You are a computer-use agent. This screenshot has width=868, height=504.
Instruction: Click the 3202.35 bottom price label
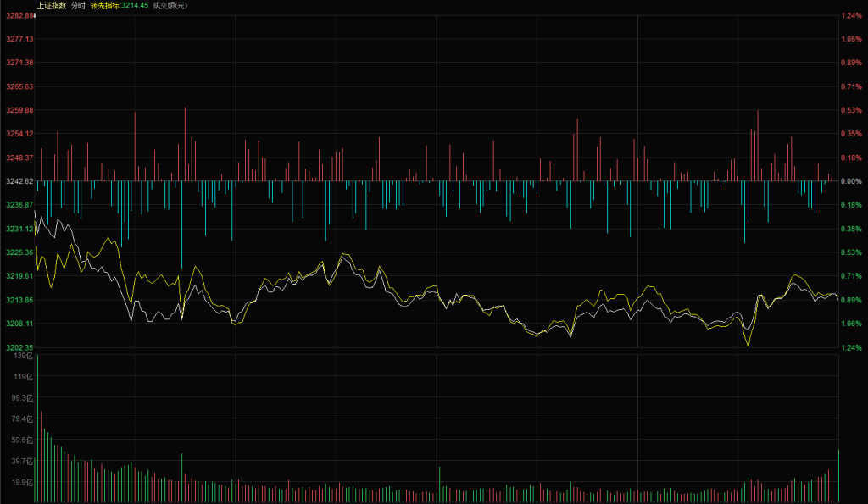18,347
